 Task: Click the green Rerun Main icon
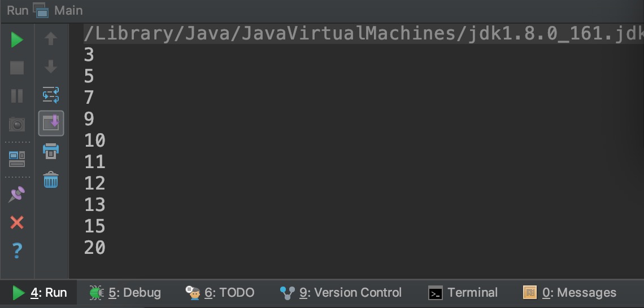click(x=17, y=40)
